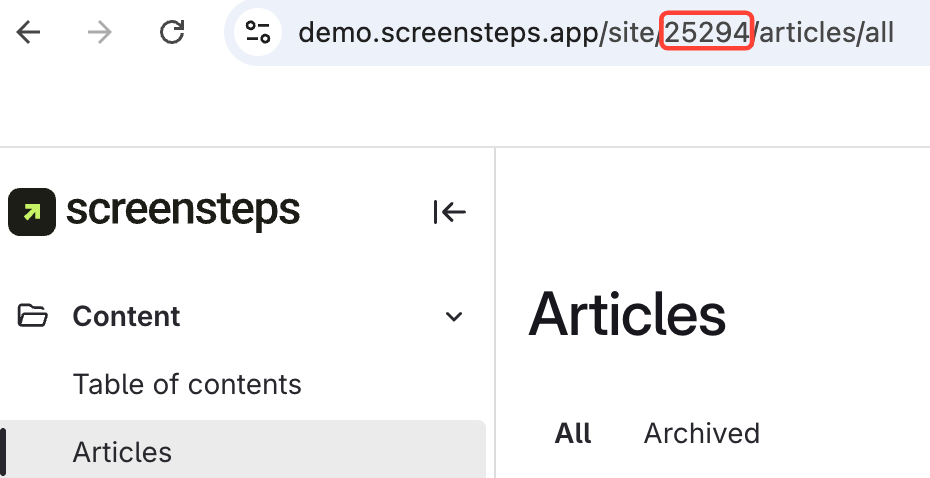This screenshot has width=930, height=478.
Task: Select Articles in the sidebar
Action: coord(122,452)
